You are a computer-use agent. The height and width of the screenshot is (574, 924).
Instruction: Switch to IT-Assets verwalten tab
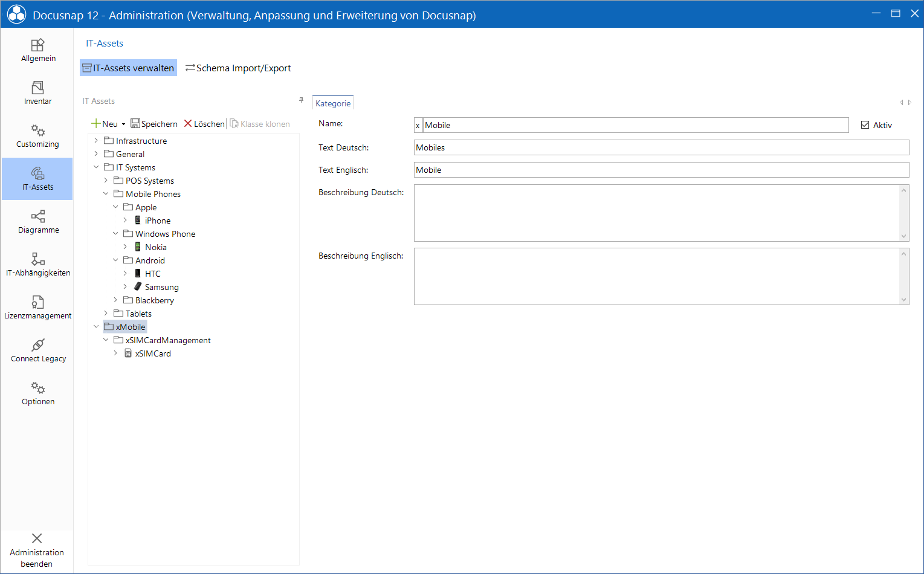[x=128, y=68]
